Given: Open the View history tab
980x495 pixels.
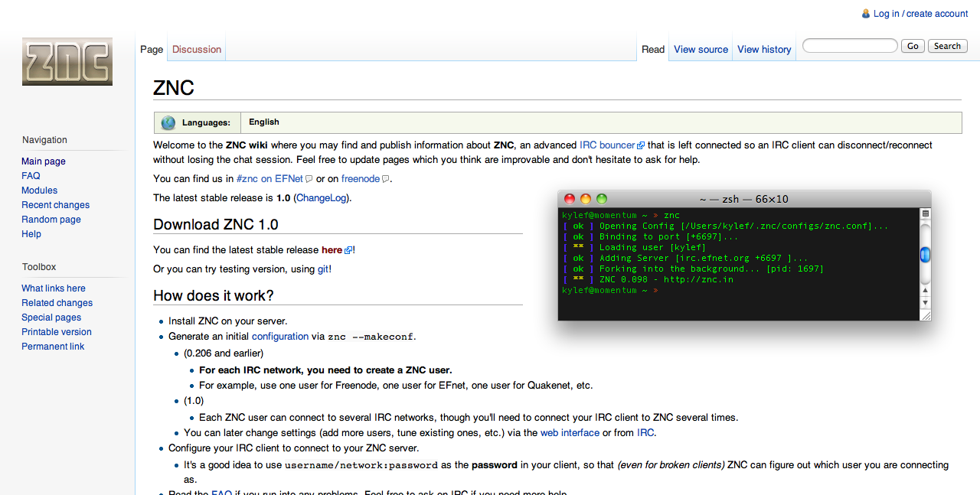Looking at the screenshot, I should click(764, 50).
